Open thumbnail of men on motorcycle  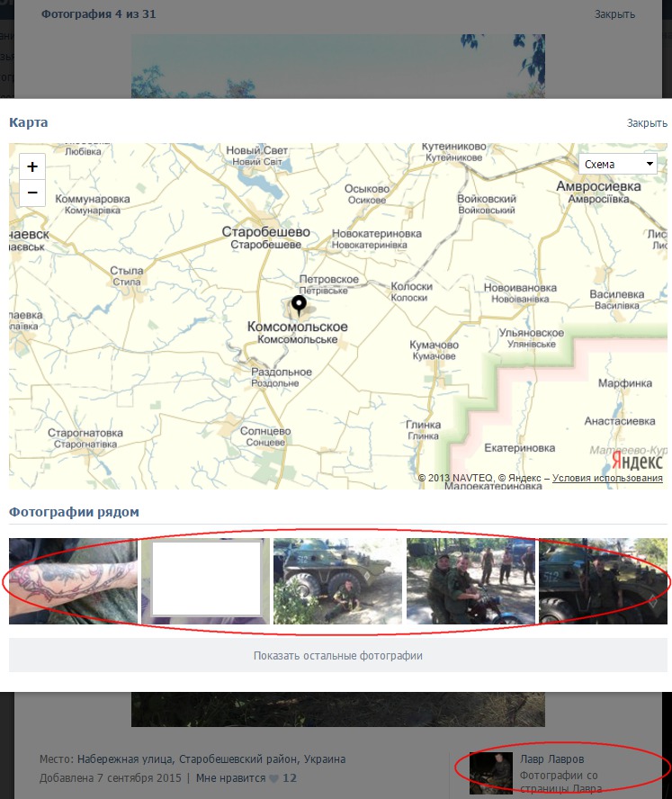470,581
